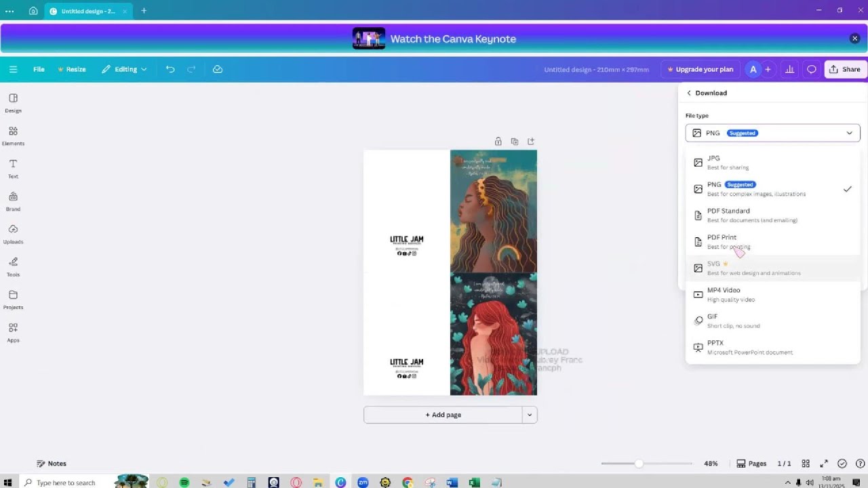The image size is (868, 488).
Task: Open Excel from the taskbar
Action: (474, 483)
